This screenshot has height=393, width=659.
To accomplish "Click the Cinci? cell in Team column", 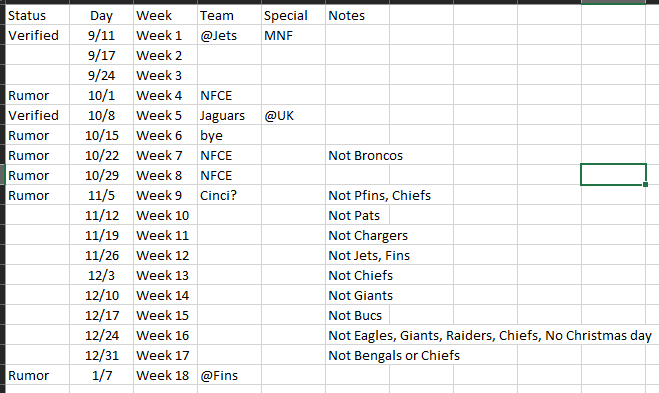I will (x=229, y=195).
